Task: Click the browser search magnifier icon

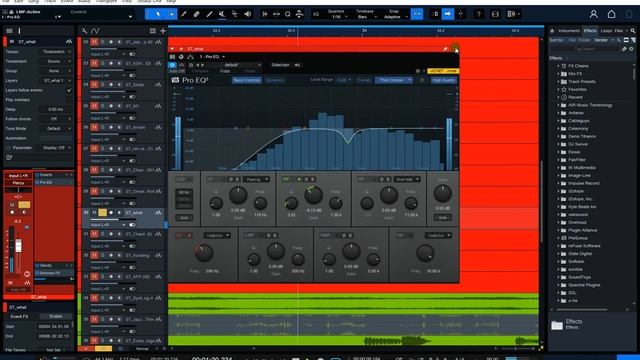Action: (x=633, y=31)
